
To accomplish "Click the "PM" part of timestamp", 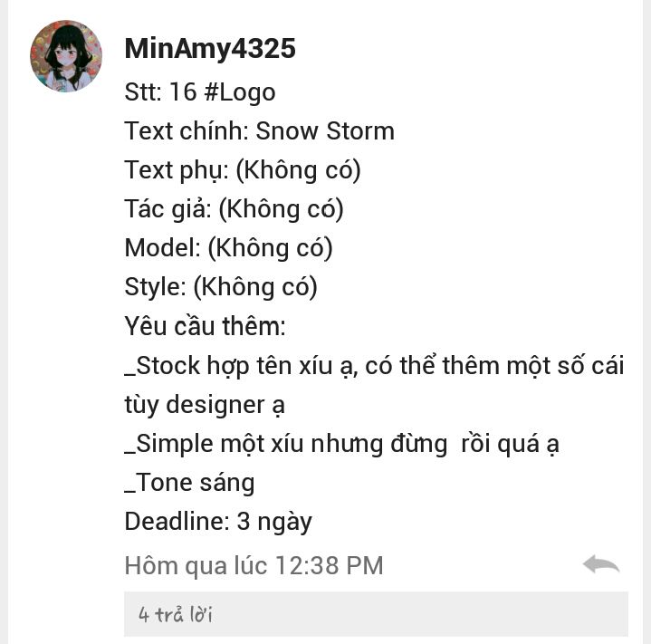I will tap(364, 565).
